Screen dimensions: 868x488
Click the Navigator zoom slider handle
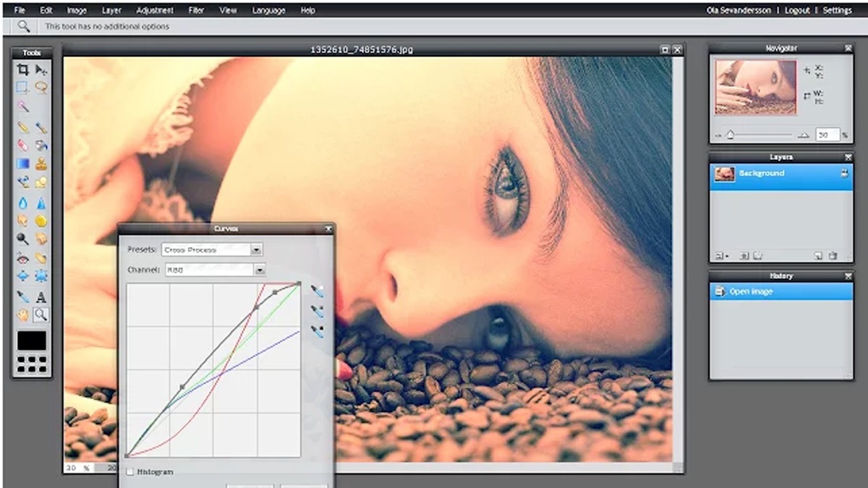pos(730,135)
